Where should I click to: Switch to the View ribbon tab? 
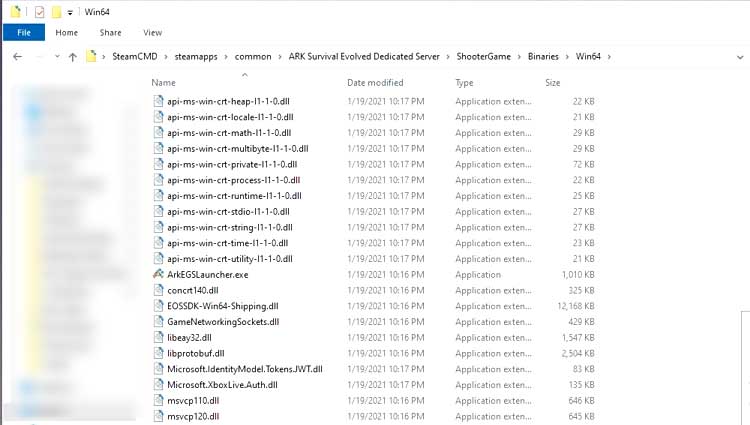(153, 33)
